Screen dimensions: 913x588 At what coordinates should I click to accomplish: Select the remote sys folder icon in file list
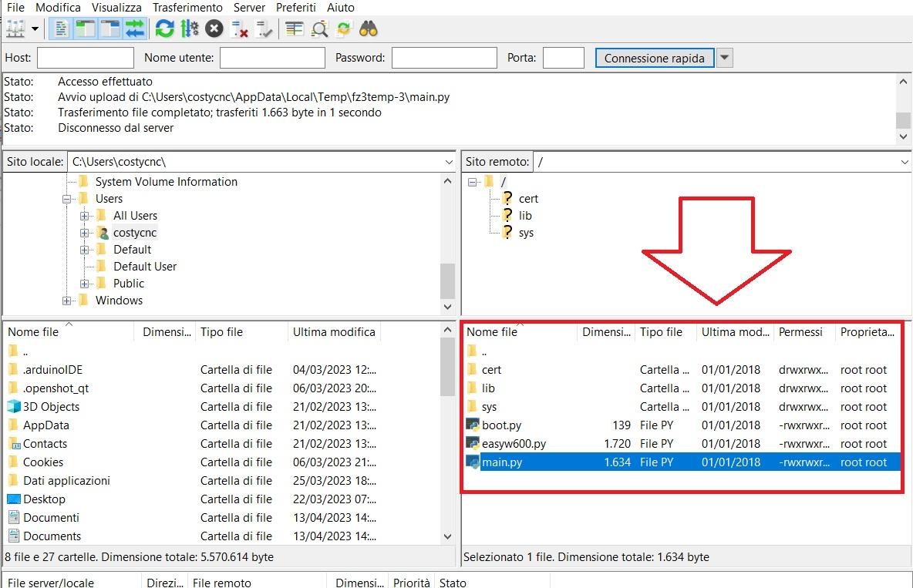[x=472, y=407]
